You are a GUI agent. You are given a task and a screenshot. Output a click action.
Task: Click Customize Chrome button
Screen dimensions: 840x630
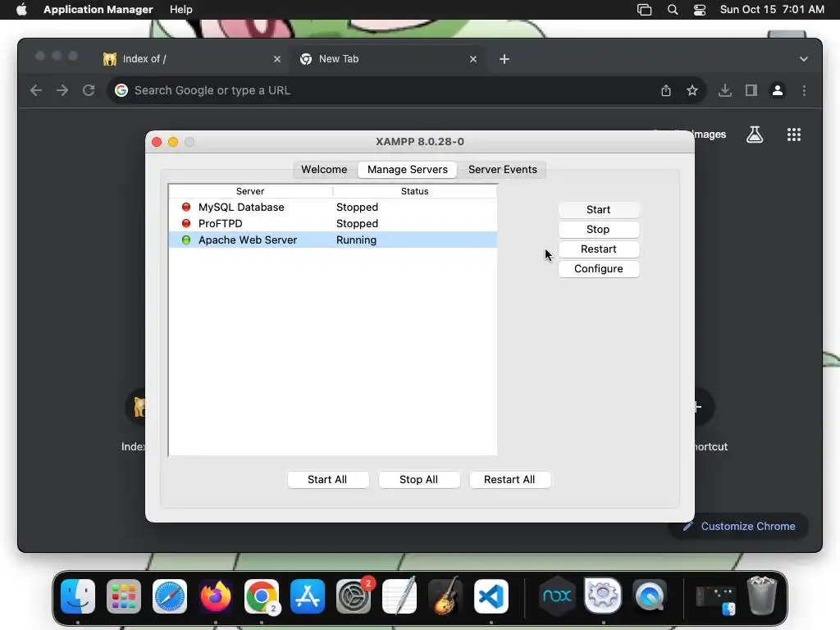tap(739, 526)
